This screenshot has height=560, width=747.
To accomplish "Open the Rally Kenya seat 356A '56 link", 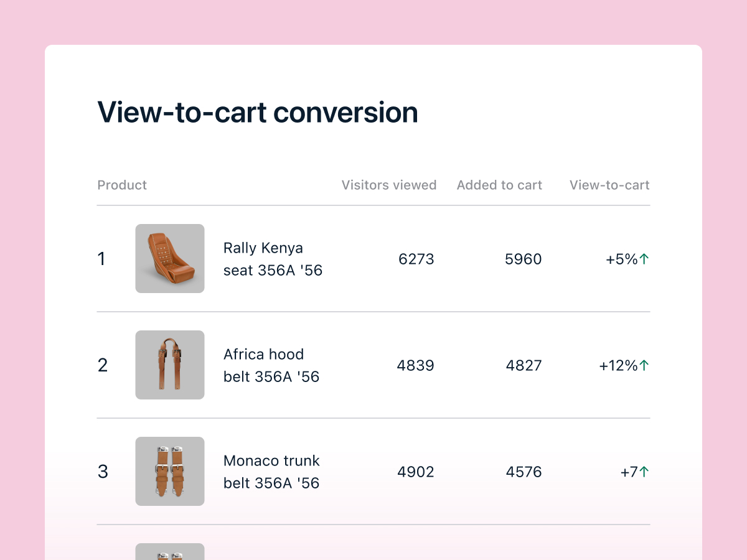I will (273, 259).
